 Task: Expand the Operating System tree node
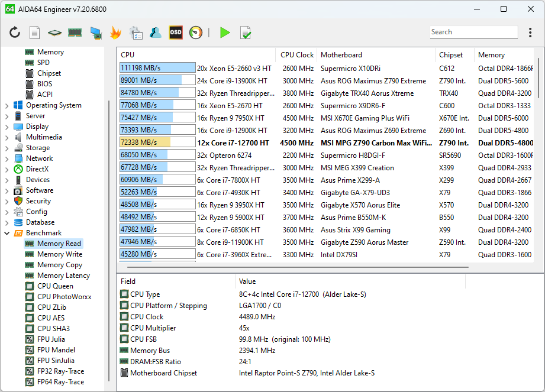(x=7, y=105)
